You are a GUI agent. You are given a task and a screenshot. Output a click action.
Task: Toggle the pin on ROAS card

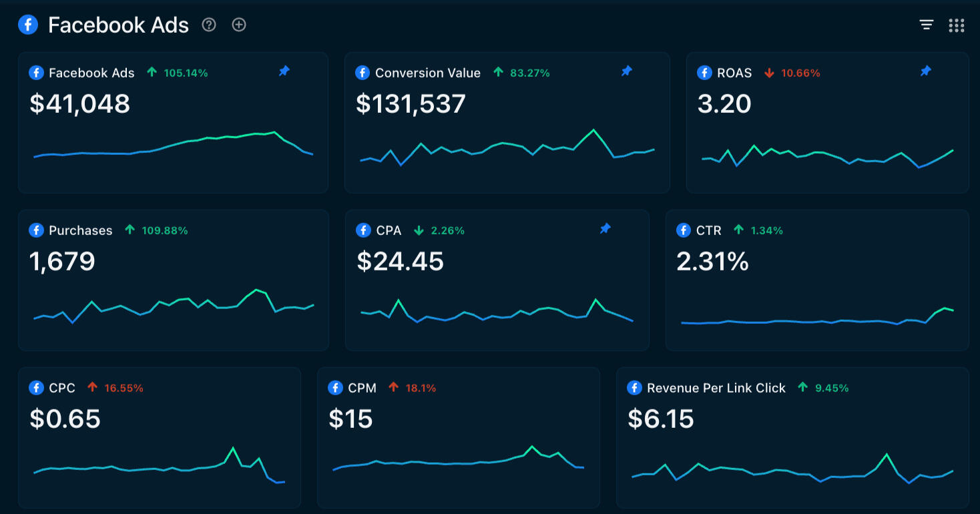[x=925, y=71]
